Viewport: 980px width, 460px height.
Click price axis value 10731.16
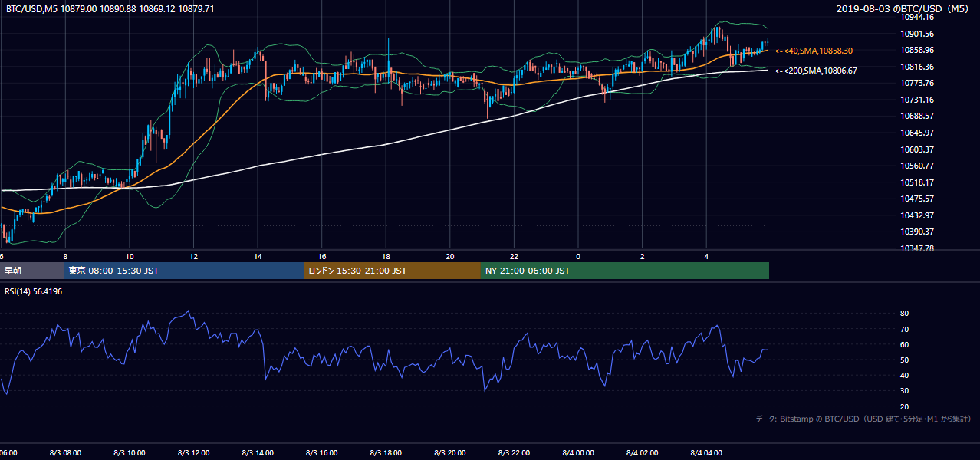[x=917, y=100]
